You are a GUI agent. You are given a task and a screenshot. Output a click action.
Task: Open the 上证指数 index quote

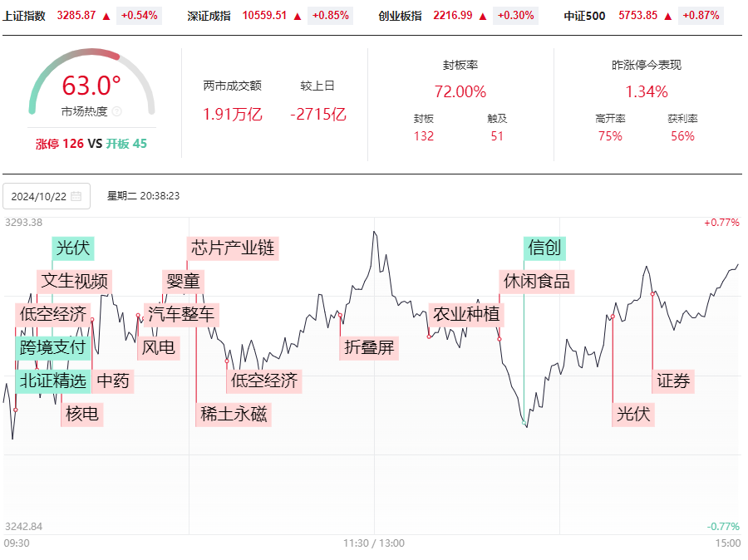point(82,16)
